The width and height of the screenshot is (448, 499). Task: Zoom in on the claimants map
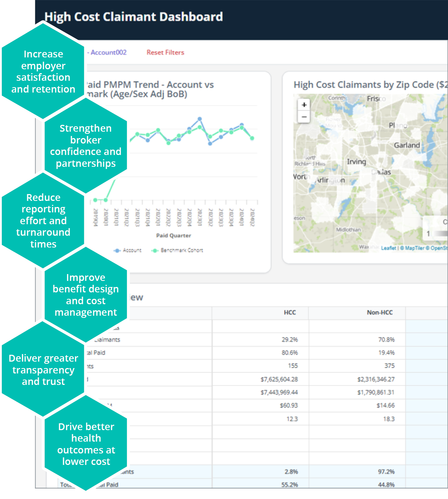(x=304, y=104)
